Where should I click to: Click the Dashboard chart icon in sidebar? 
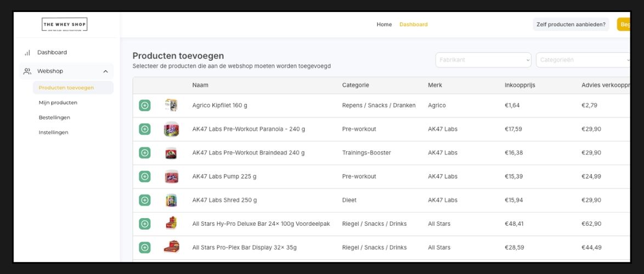(27, 53)
